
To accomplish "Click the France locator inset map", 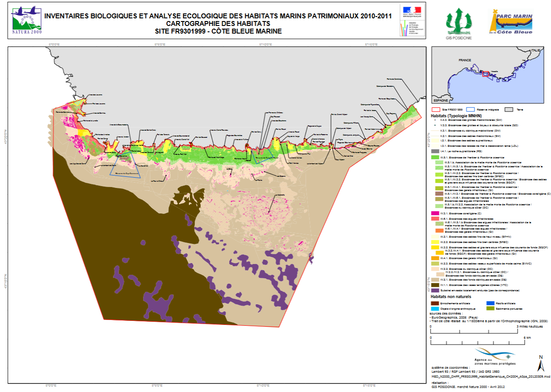I will coord(489,75).
